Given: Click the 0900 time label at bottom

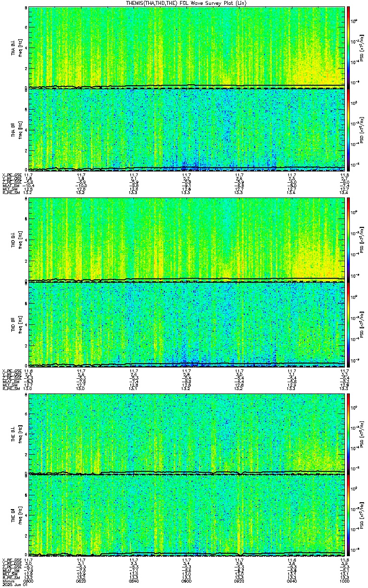Looking at the screenshot, I should pos(186,582).
